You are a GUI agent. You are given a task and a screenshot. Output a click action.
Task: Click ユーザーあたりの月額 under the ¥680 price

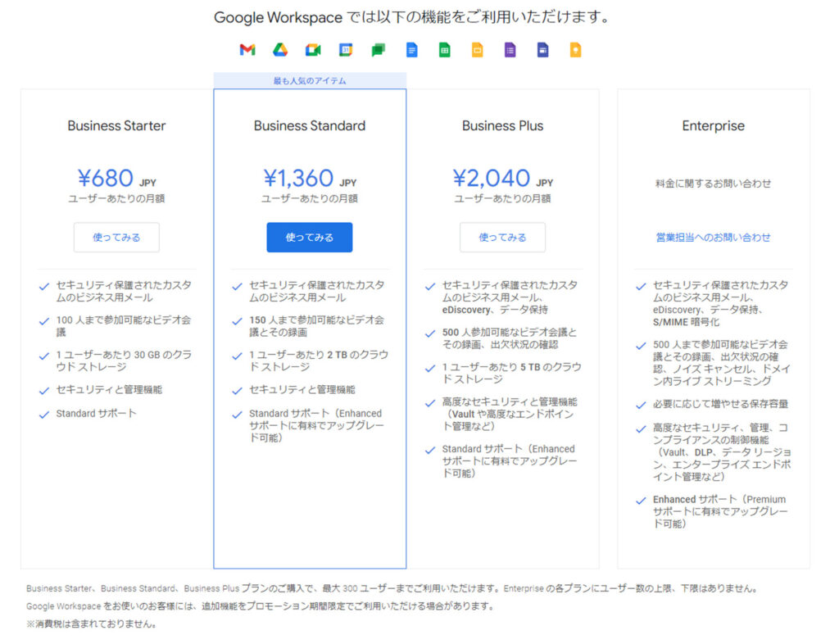click(116, 198)
